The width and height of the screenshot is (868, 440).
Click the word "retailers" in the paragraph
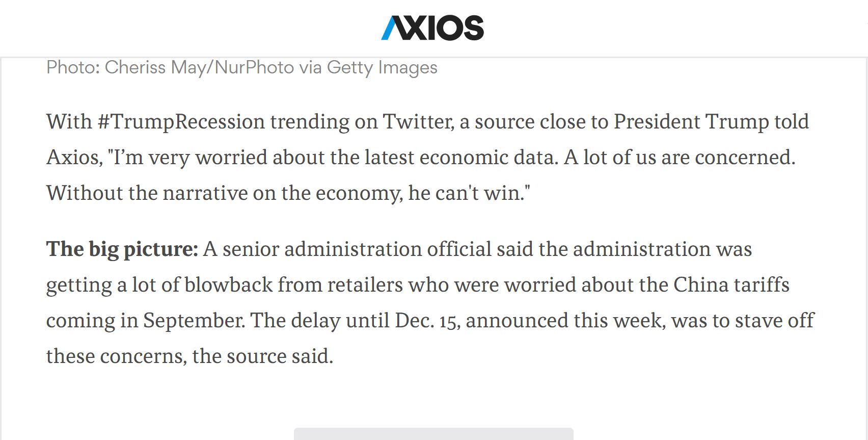(365, 285)
